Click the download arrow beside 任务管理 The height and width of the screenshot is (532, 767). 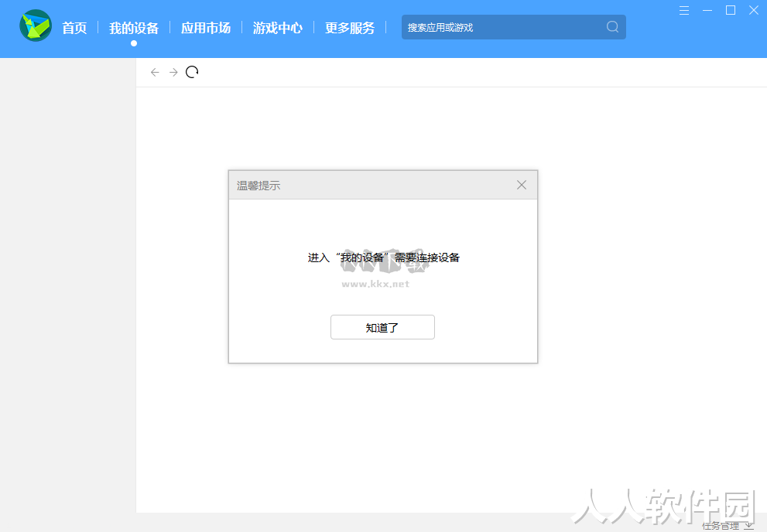click(x=749, y=526)
